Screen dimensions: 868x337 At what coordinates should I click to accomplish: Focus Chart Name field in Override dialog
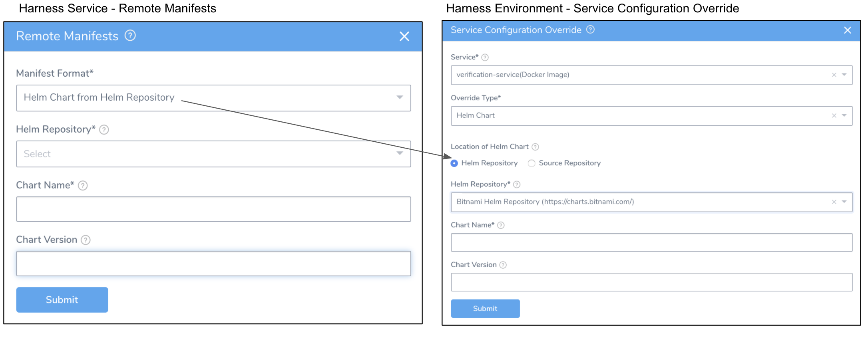(x=651, y=242)
